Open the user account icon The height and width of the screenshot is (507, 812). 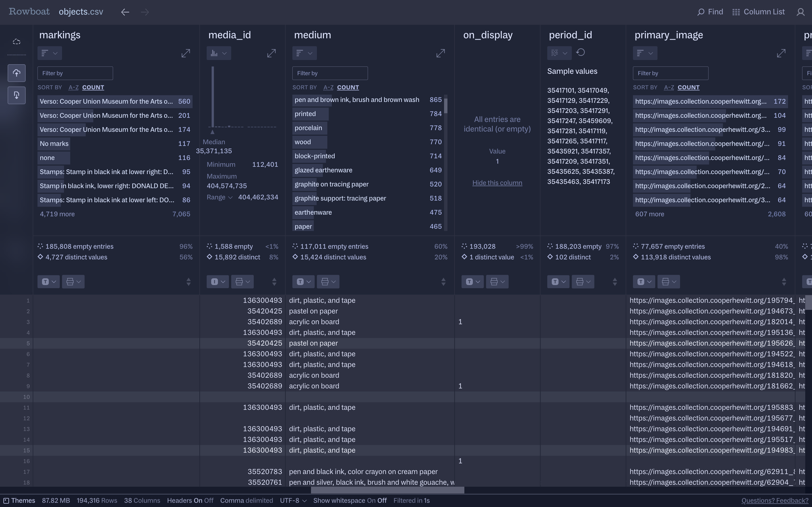coord(801,12)
